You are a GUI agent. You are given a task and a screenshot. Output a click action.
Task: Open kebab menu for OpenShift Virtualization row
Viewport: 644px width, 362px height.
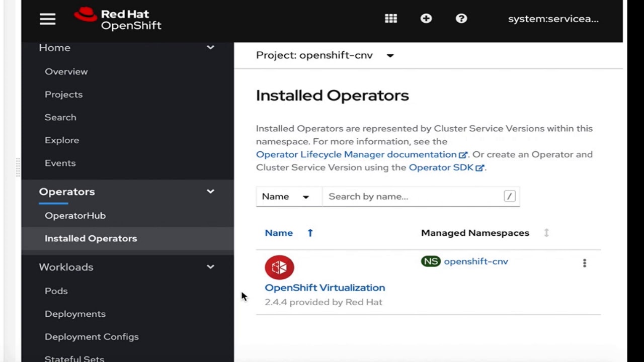(x=584, y=263)
